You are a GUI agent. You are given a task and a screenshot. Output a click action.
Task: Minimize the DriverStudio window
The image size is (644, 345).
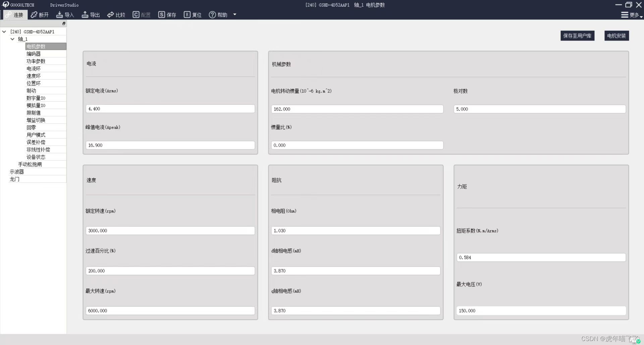coord(619,5)
